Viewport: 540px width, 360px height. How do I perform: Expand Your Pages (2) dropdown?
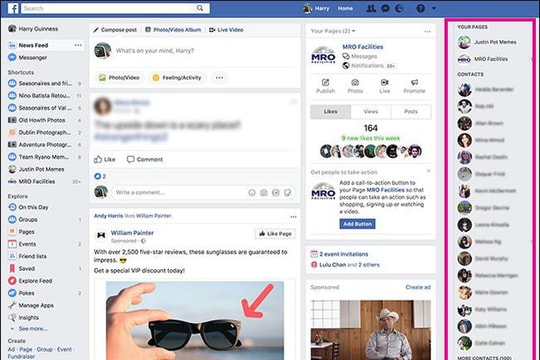(x=333, y=31)
